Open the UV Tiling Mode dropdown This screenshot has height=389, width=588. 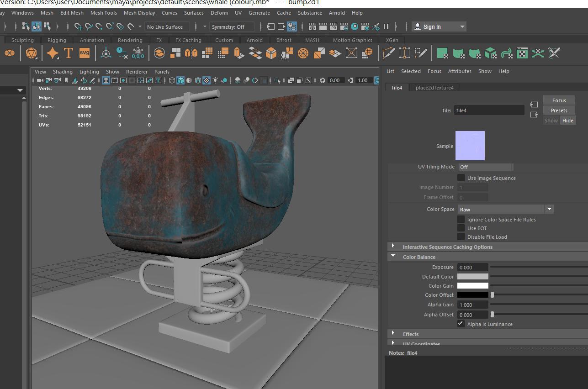point(486,167)
